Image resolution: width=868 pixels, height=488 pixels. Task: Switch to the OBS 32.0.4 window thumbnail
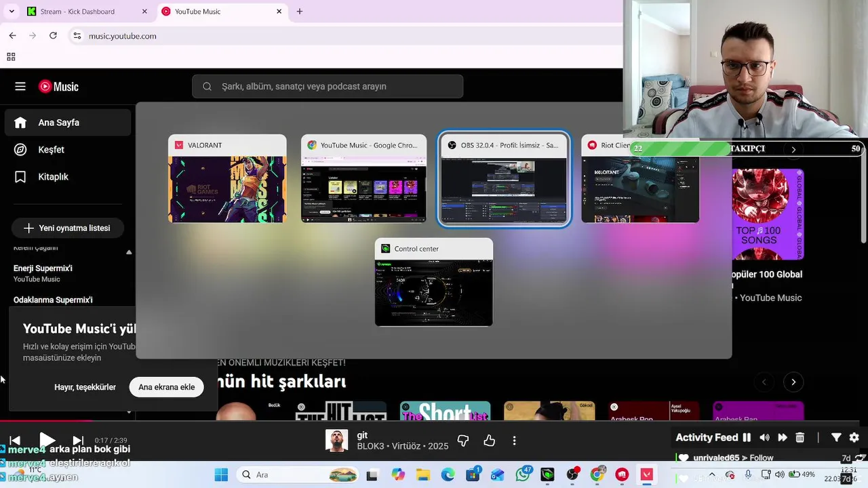504,179
